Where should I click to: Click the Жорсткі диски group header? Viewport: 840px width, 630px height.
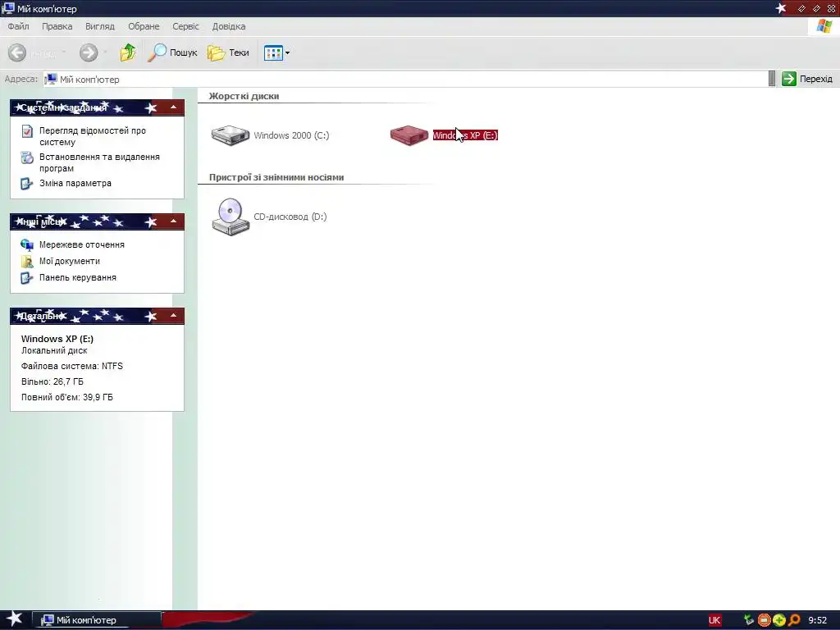(x=244, y=97)
